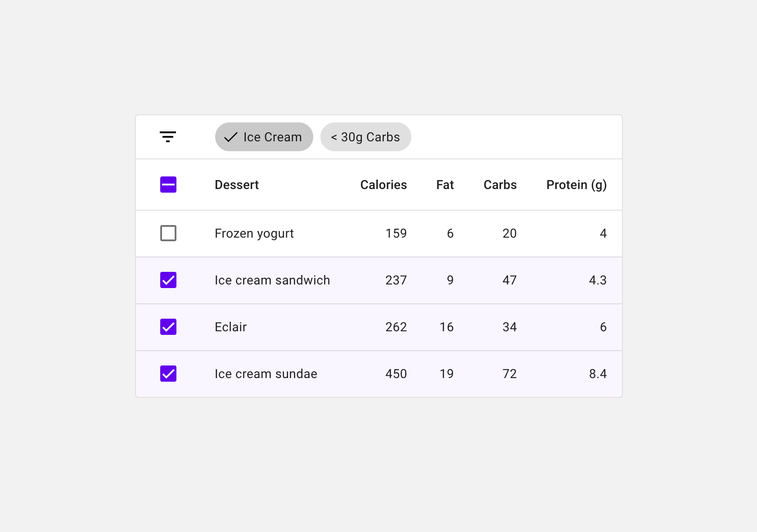Viewport: 757px width, 532px height.
Task: Open the filter list icon
Action: (168, 137)
